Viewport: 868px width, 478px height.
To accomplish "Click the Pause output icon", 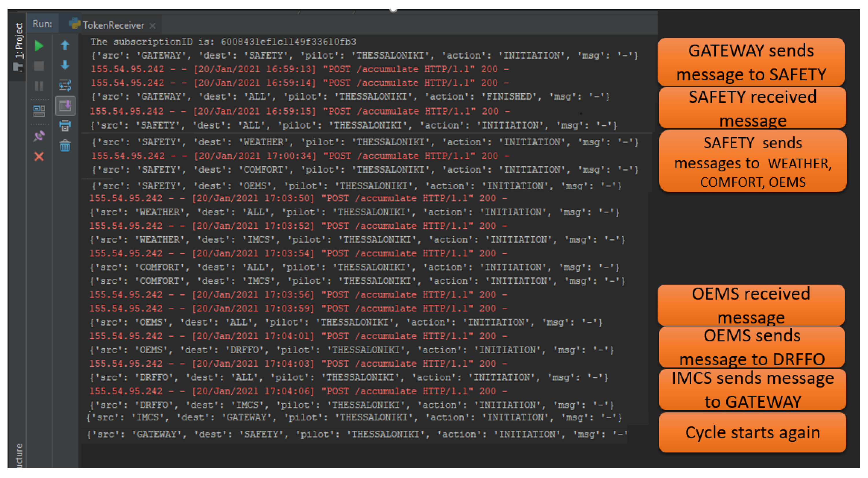I will click(39, 86).
